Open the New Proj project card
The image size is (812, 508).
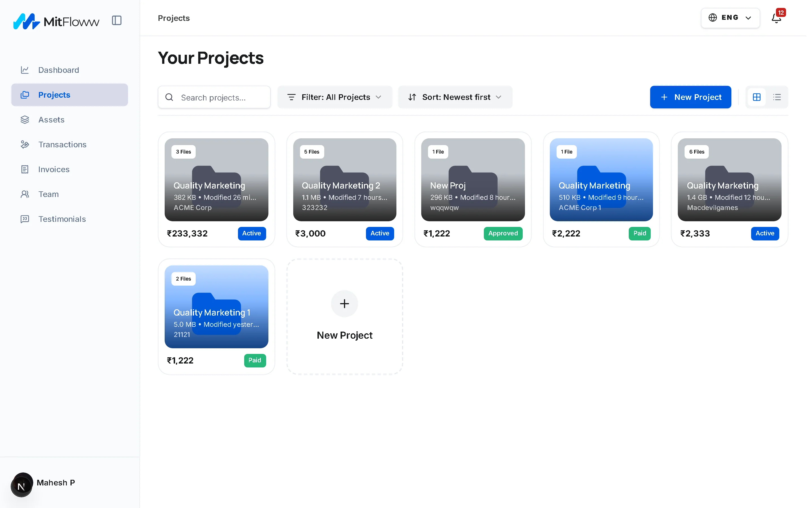473,189
